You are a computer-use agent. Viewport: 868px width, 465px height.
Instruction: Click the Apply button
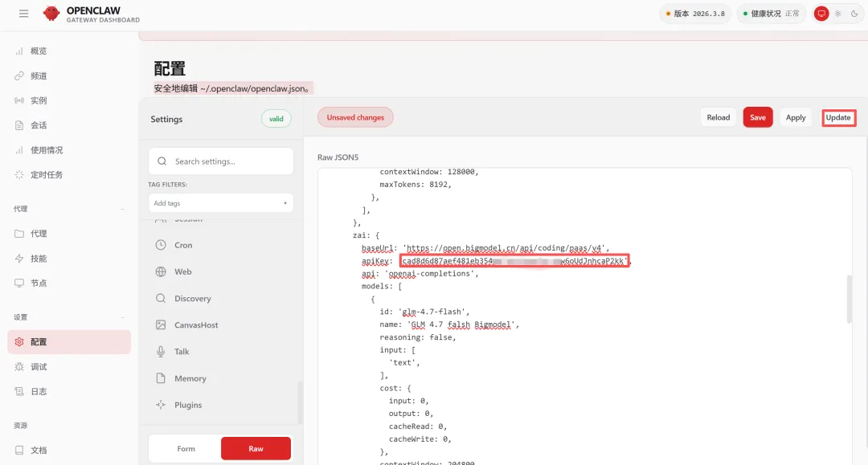click(x=796, y=117)
